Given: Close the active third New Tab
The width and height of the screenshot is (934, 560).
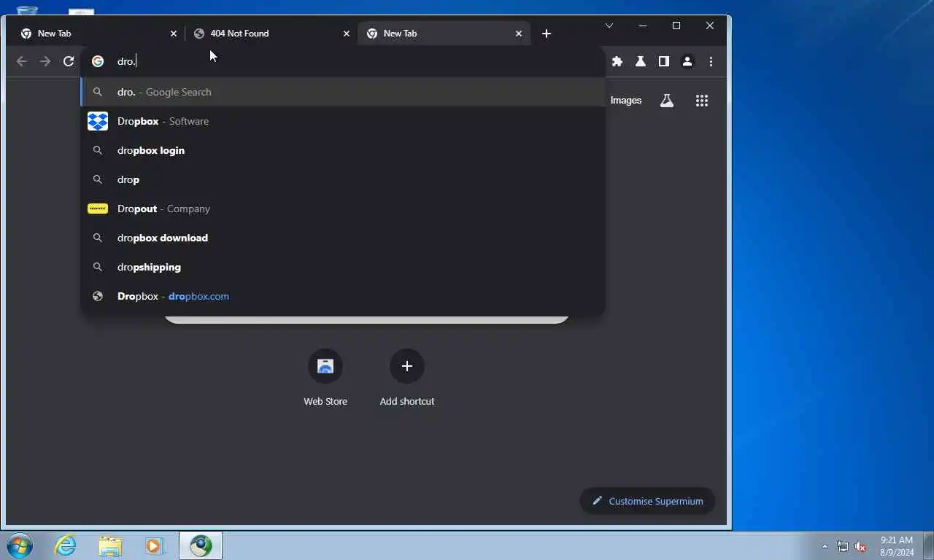Looking at the screenshot, I should point(519,34).
